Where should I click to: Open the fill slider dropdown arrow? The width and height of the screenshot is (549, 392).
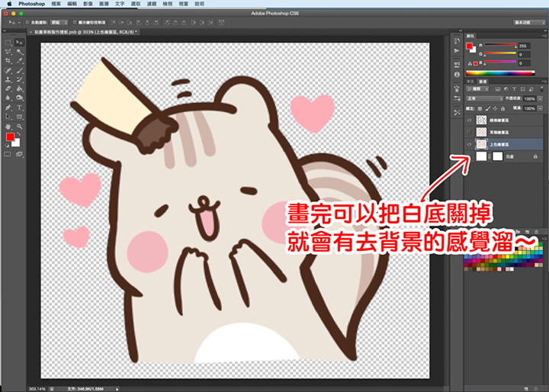(x=541, y=108)
